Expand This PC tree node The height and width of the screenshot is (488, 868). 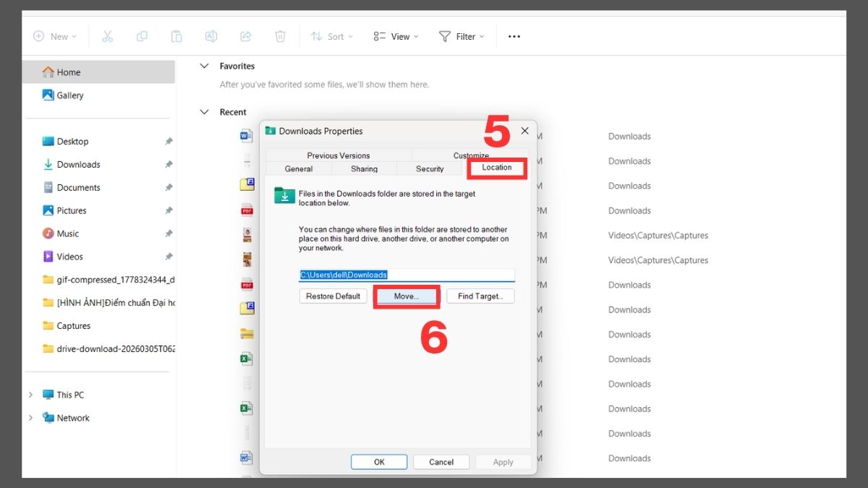30,395
